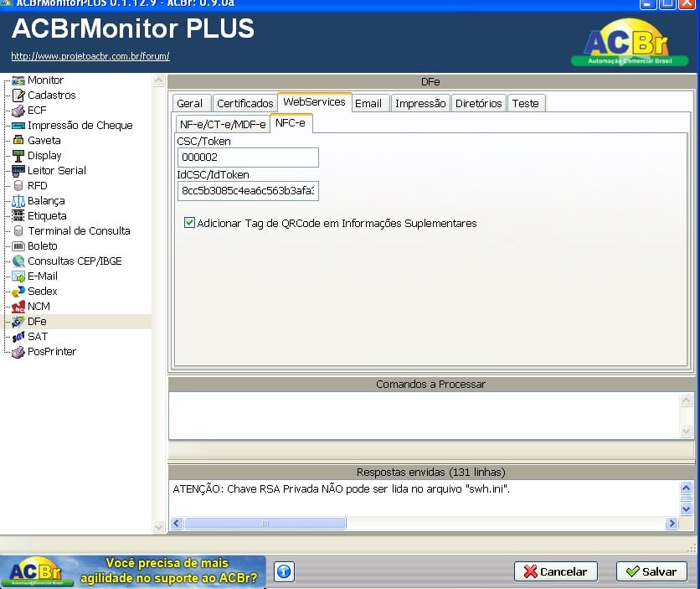Screen dimensions: 700x589
Task: Click the E-Mail envelope icon
Action: [18, 276]
